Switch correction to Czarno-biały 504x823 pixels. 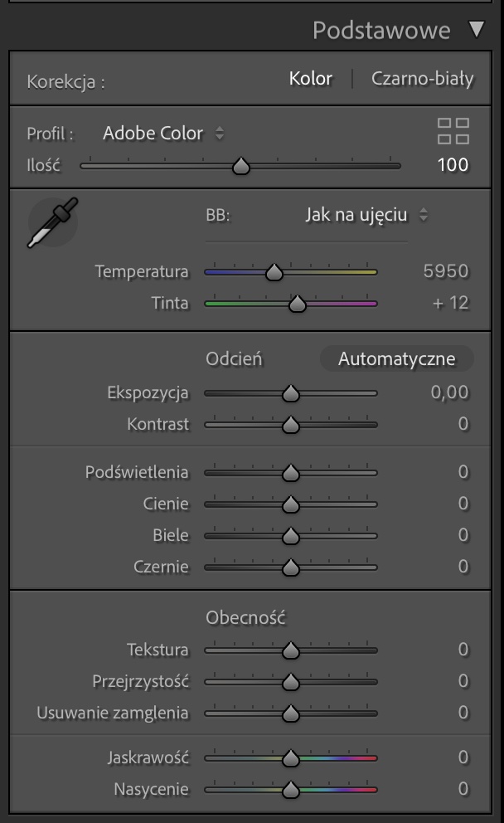(422, 79)
